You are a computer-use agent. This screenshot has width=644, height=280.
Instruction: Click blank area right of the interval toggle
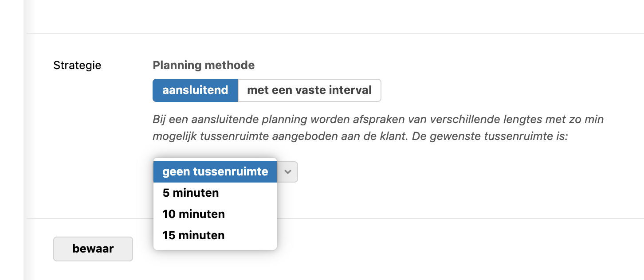click(488, 90)
